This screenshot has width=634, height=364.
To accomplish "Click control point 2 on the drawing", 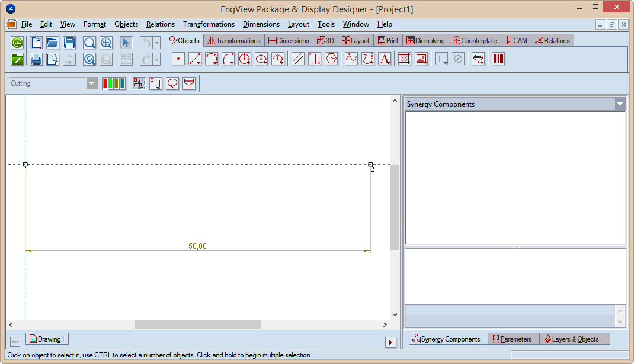I will [370, 165].
